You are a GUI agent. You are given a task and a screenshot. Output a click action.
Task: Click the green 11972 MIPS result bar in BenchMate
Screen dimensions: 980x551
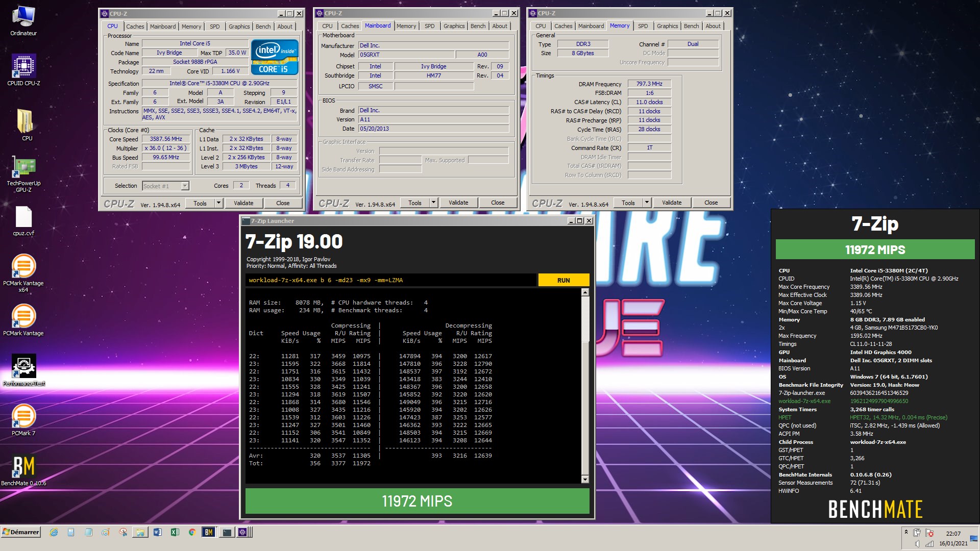(x=875, y=249)
